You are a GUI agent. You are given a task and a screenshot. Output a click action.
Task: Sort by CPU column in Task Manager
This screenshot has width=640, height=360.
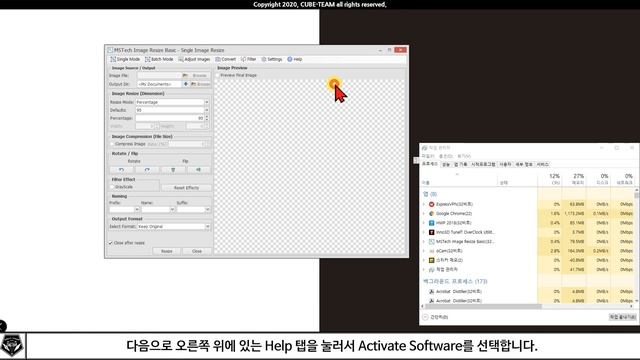pyautogui.click(x=550, y=179)
